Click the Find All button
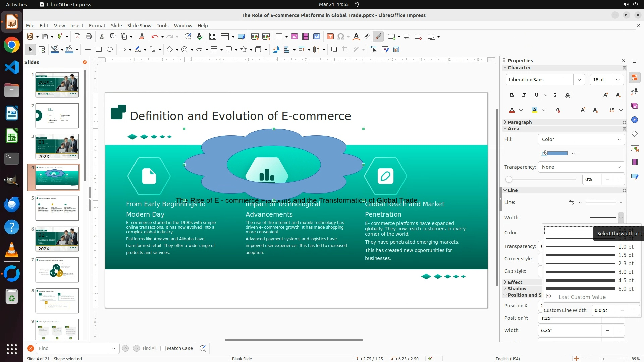 click(149, 348)
